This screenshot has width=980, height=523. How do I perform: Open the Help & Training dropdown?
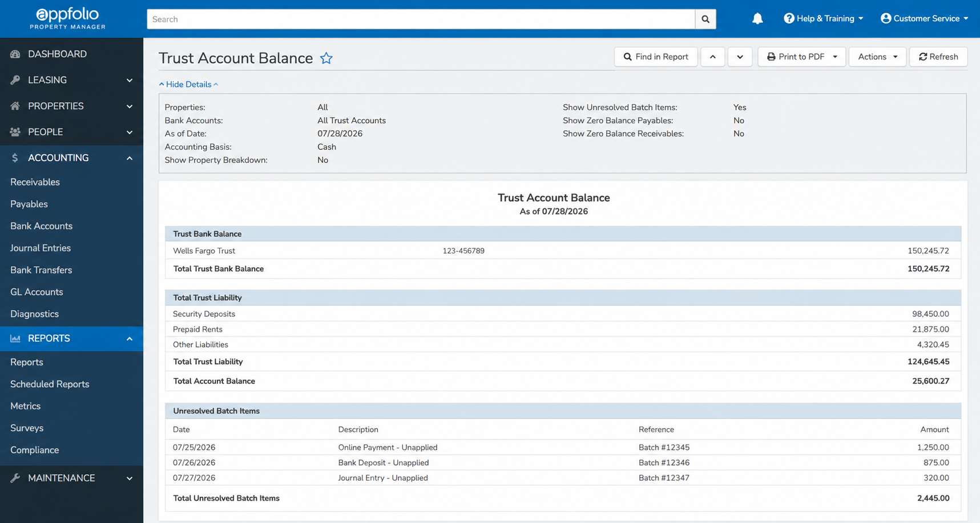click(823, 19)
